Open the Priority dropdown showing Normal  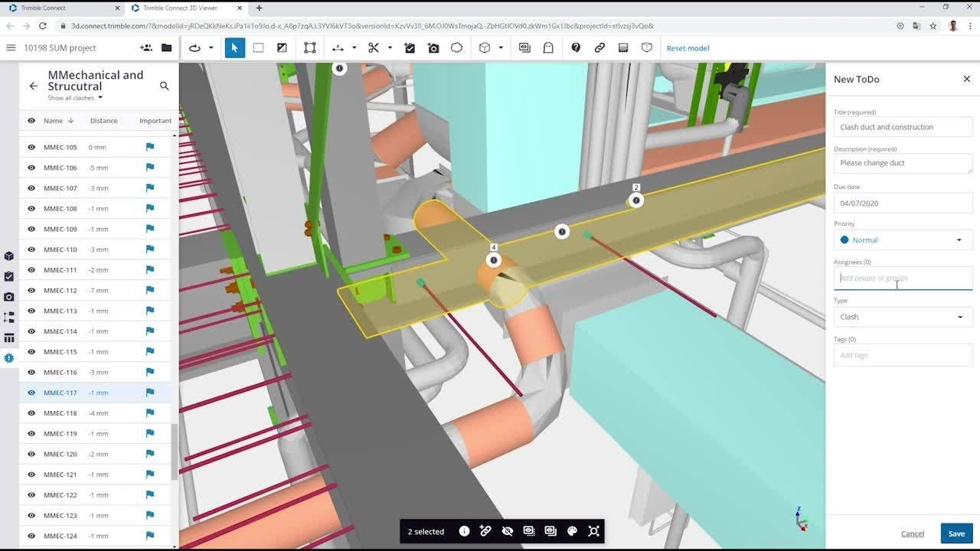coord(959,240)
